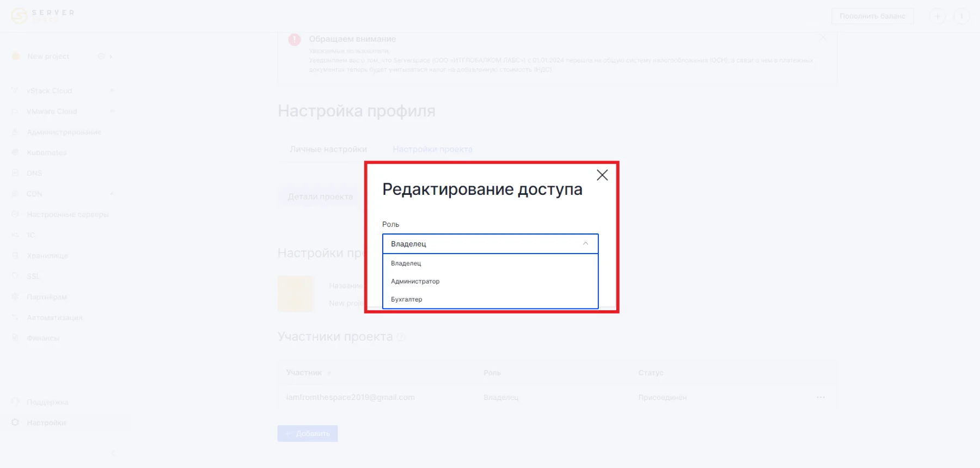Click the VMware Cloud sidebar icon
Viewport: 980px width, 468px height.
click(15, 111)
